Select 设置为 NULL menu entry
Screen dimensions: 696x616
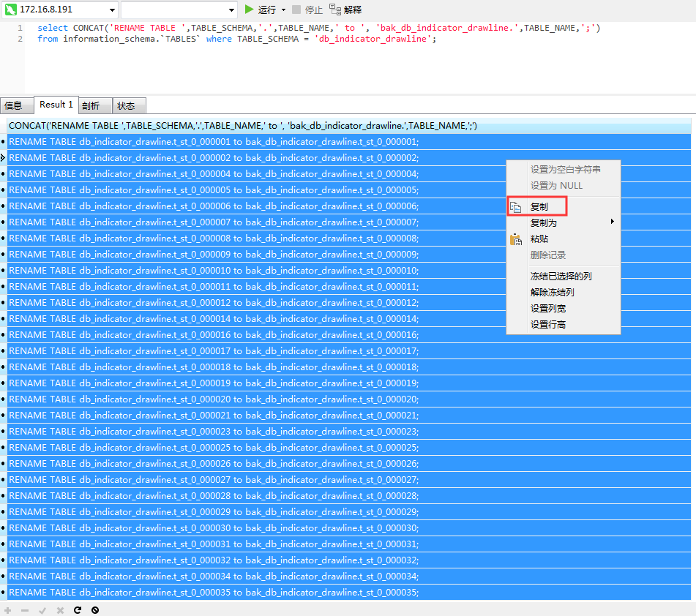click(564, 186)
